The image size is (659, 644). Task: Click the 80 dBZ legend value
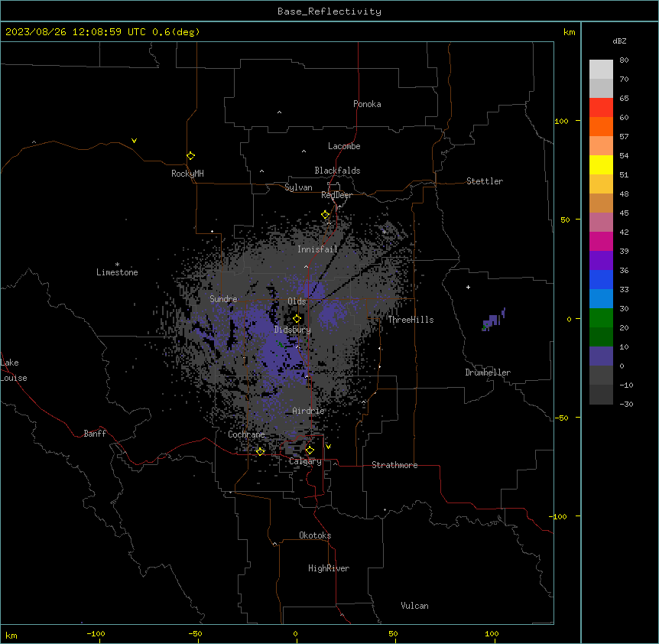pos(624,60)
